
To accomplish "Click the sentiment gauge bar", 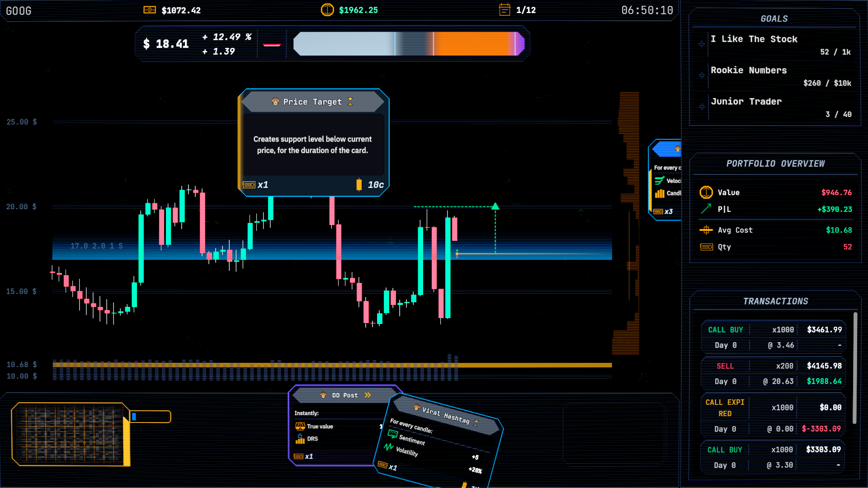I will [409, 44].
